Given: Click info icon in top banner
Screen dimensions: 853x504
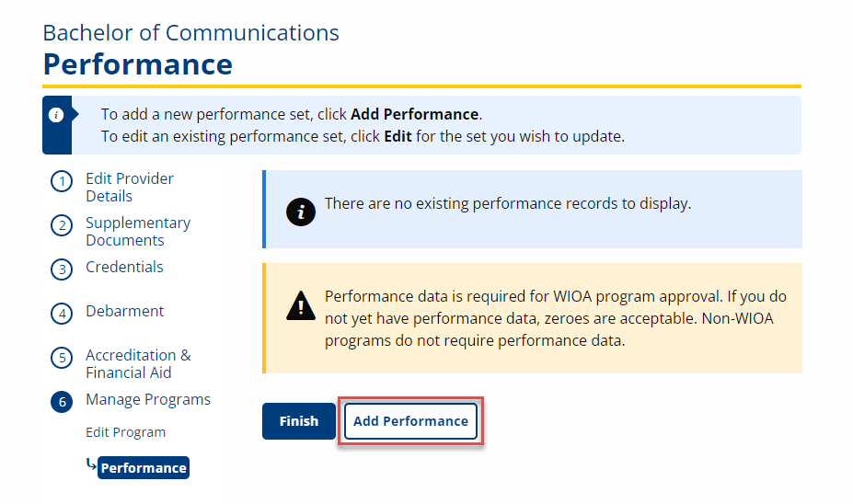Looking at the screenshot, I should [x=56, y=115].
